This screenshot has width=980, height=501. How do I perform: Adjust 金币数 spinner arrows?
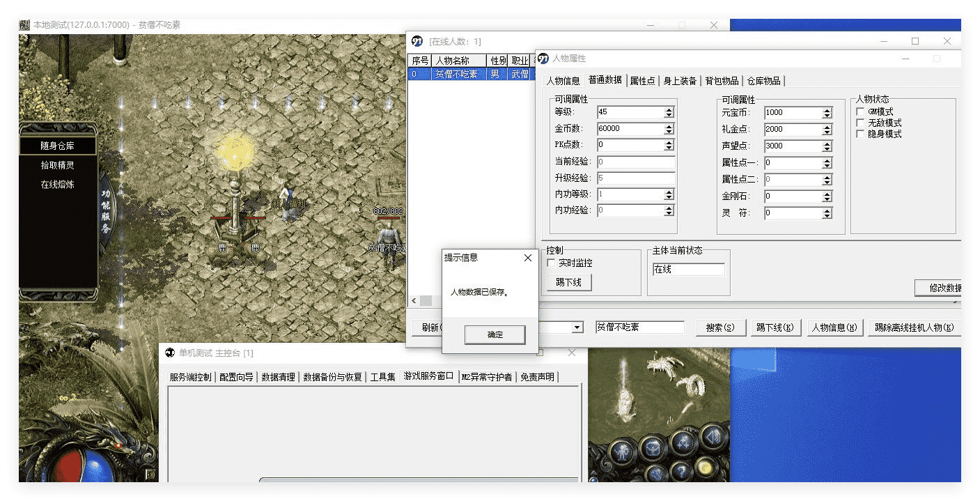(669, 129)
